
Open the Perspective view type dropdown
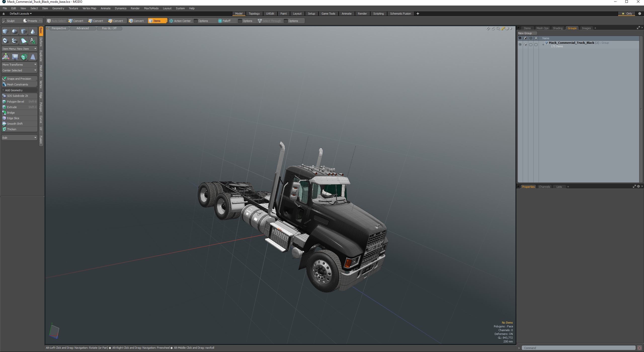(x=59, y=28)
